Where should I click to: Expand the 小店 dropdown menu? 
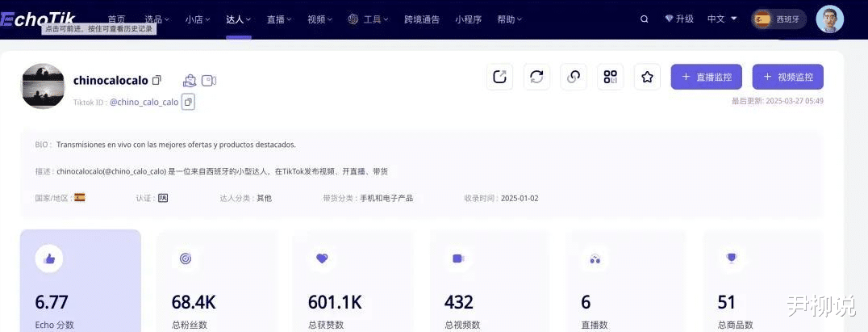tap(198, 19)
